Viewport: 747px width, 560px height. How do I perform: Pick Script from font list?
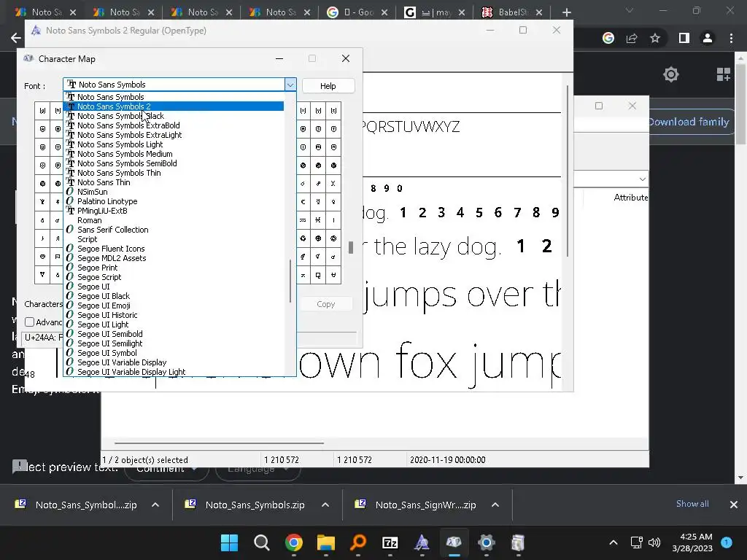(x=174, y=239)
